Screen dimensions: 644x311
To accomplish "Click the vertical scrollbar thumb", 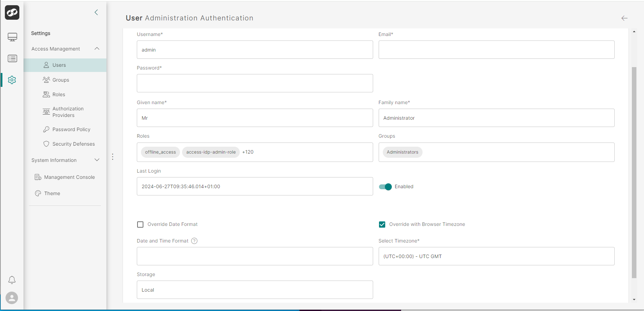I will 634,173.
